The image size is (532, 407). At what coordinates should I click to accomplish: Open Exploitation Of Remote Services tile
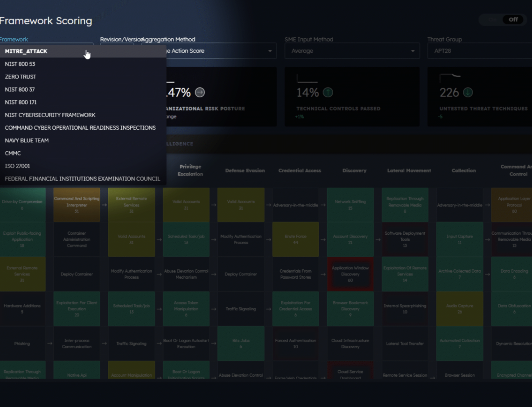405,274
